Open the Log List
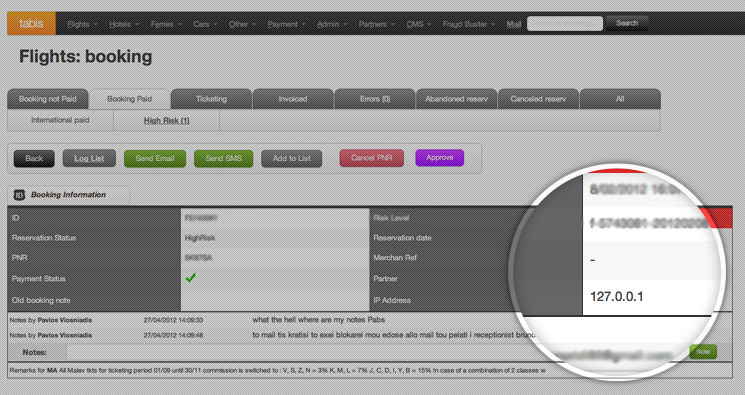Screen dimensions: 745x395 [89, 159]
